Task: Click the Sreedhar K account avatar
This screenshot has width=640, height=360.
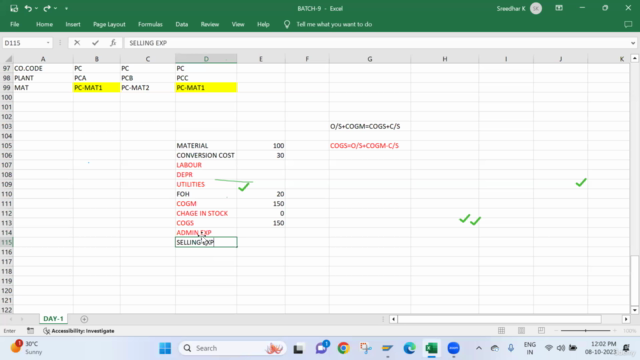Action: [x=536, y=9]
